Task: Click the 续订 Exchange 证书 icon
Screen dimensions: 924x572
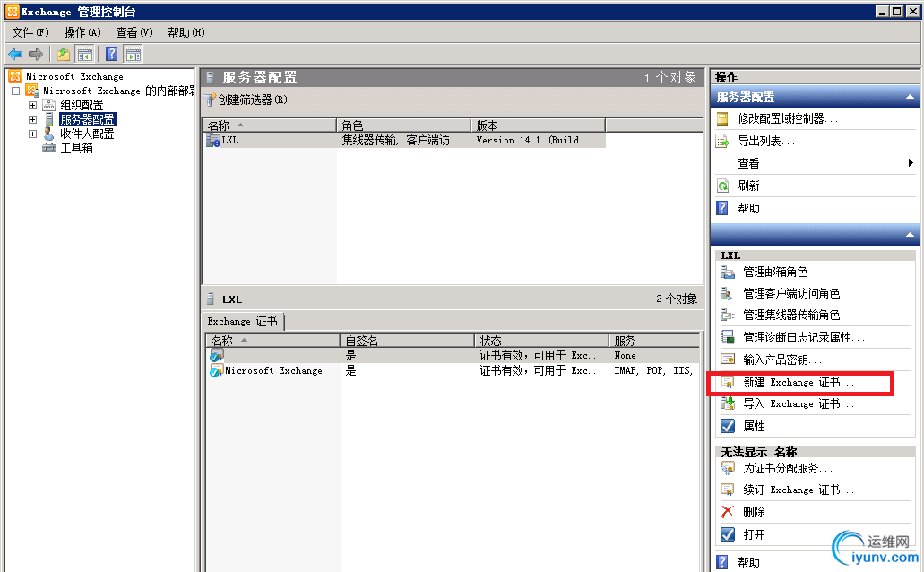Action: tap(728, 490)
